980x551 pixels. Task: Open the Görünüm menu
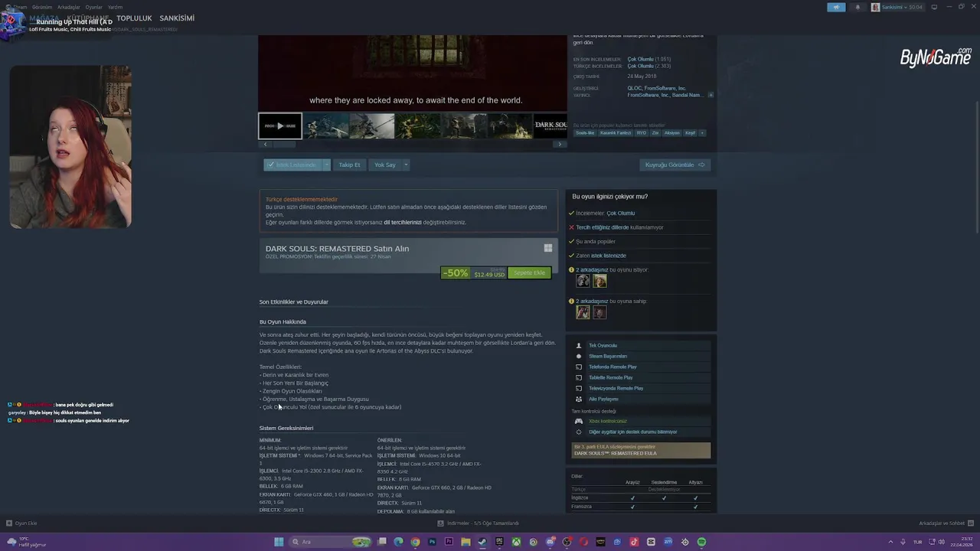(42, 7)
